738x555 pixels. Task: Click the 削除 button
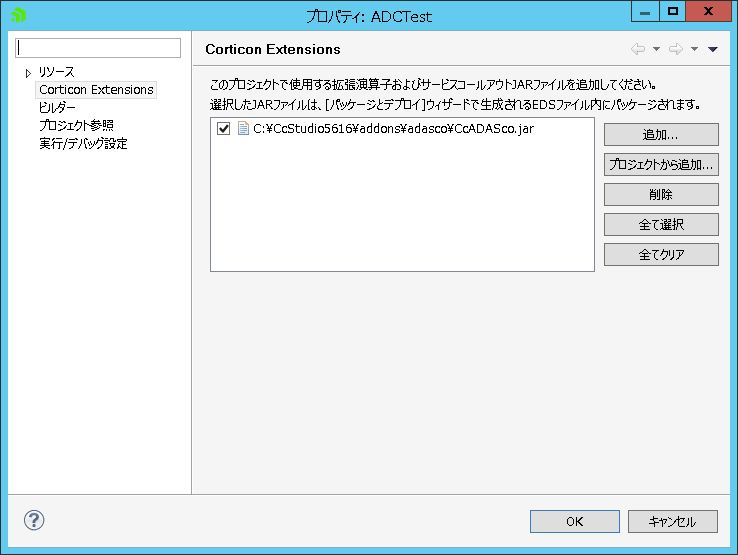[x=661, y=194]
